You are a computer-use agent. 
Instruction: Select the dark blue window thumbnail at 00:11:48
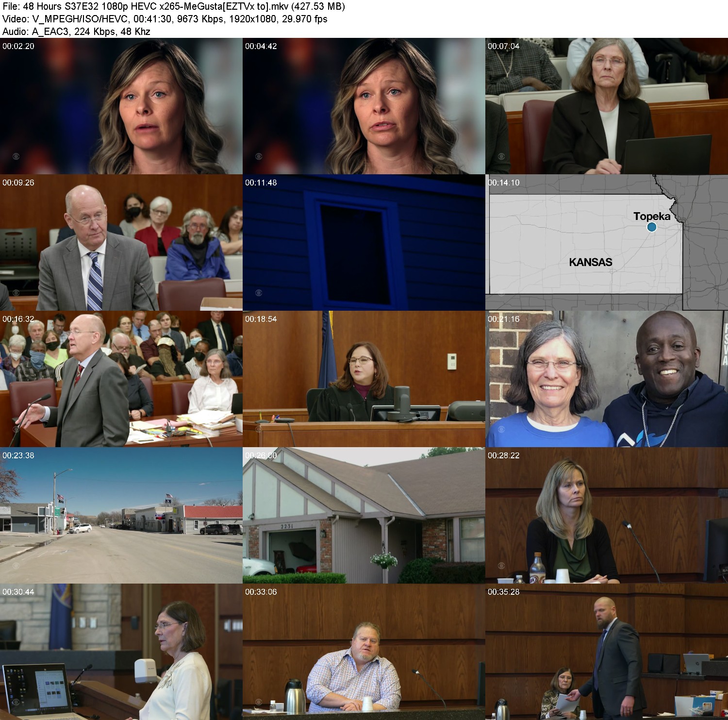(x=364, y=243)
